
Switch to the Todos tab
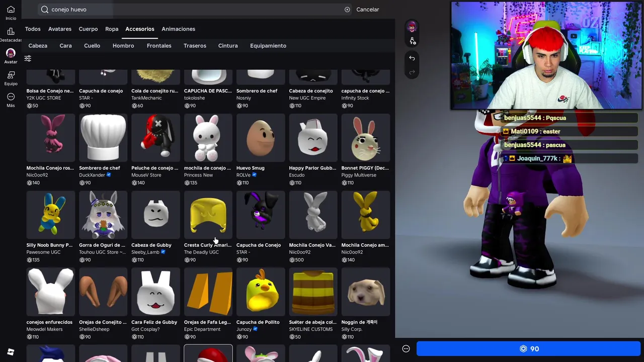tap(33, 29)
